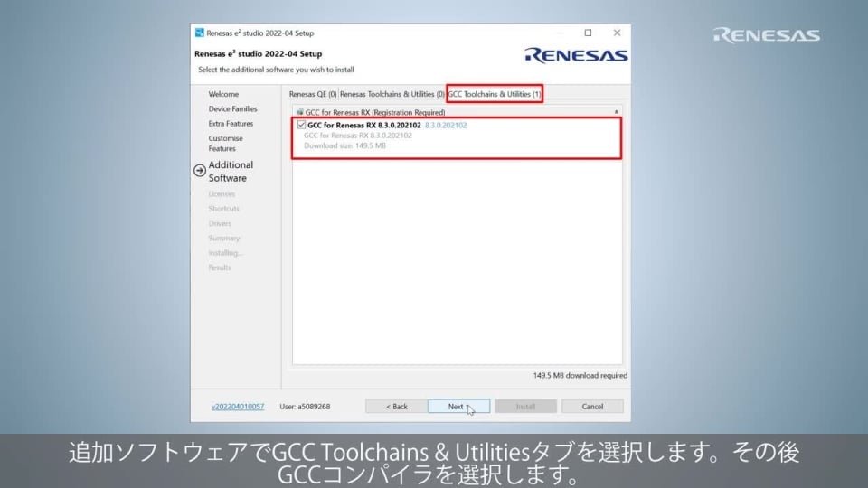This screenshot has height=488, width=868.
Task: Select GCC Toolchains & Utilities (1) tab
Action: coord(495,94)
